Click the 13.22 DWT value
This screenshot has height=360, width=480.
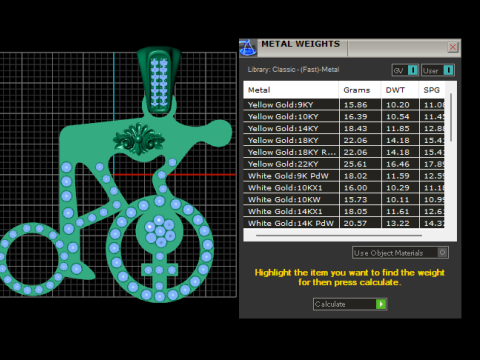[x=398, y=223]
